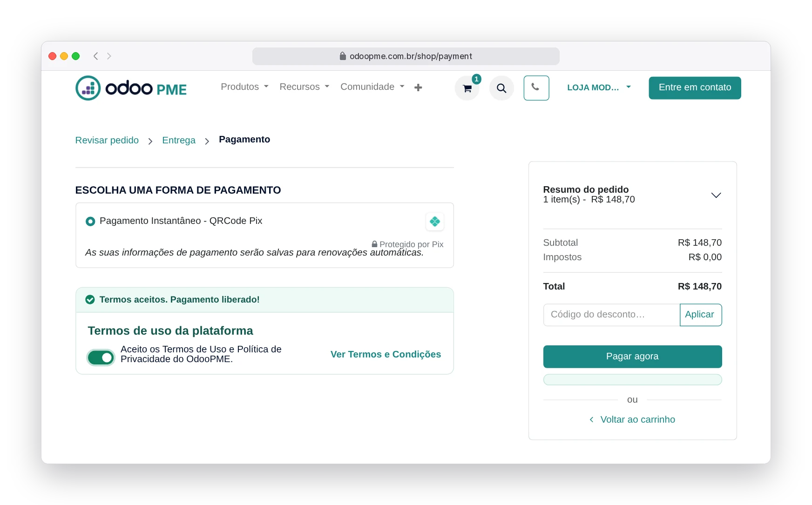Click the phone contact icon
This screenshot has height=505, width=812.
tap(536, 88)
